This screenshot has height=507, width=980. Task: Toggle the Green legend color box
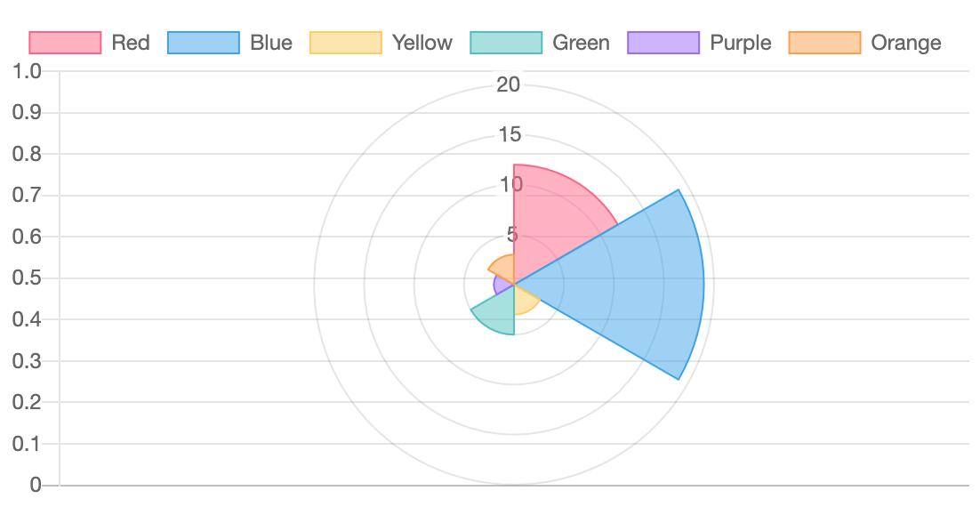506,43
